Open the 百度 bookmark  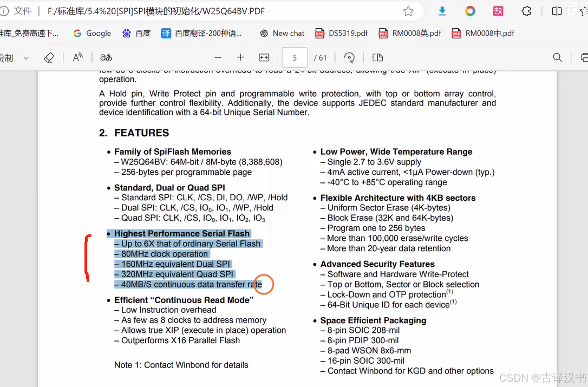[136, 34]
